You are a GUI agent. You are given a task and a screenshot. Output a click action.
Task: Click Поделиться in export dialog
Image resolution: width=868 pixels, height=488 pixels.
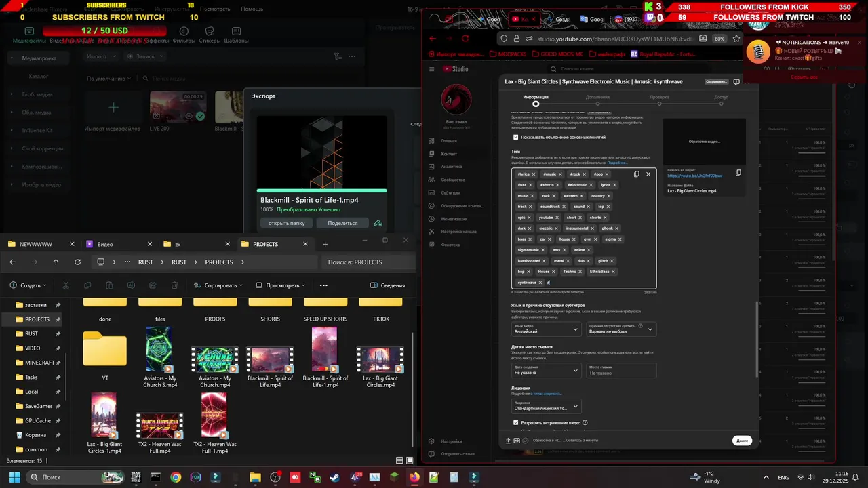click(x=342, y=223)
